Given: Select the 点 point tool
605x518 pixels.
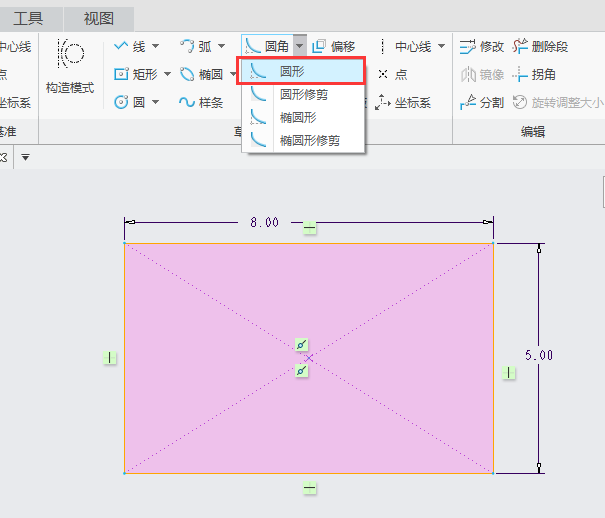Looking at the screenshot, I should click(x=392, y=74).
